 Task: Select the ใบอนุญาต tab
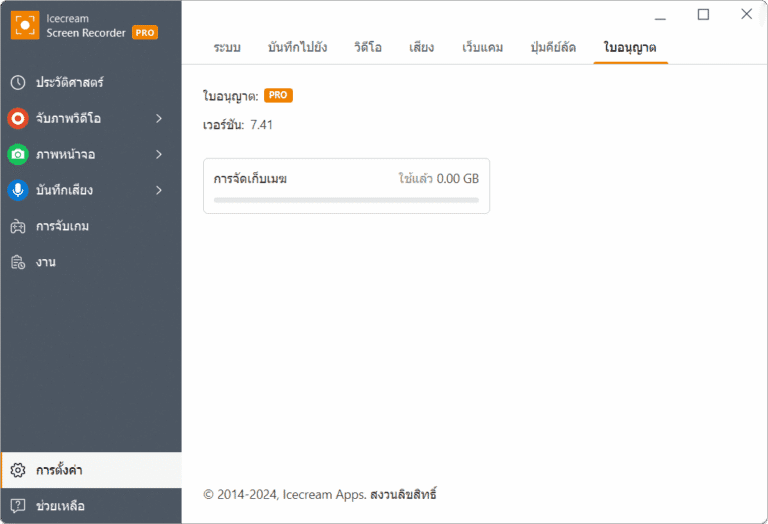coord(630,48)
